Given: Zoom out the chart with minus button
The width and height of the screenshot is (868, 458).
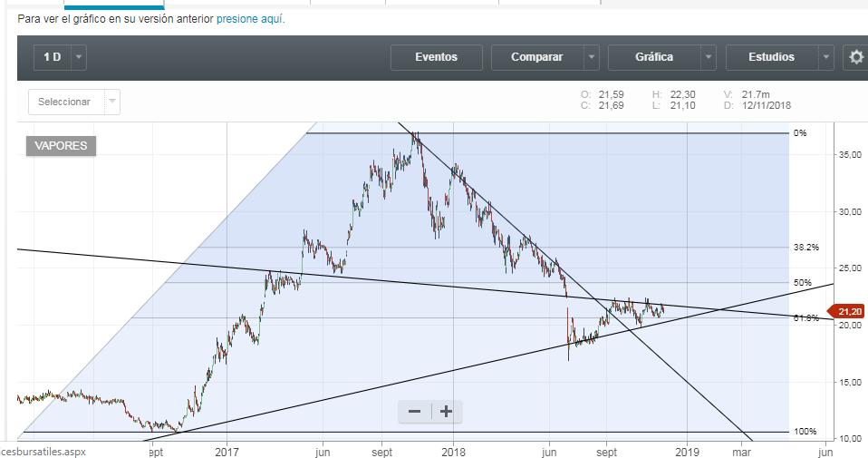Looking at the screenshot, I should (415, 412).
